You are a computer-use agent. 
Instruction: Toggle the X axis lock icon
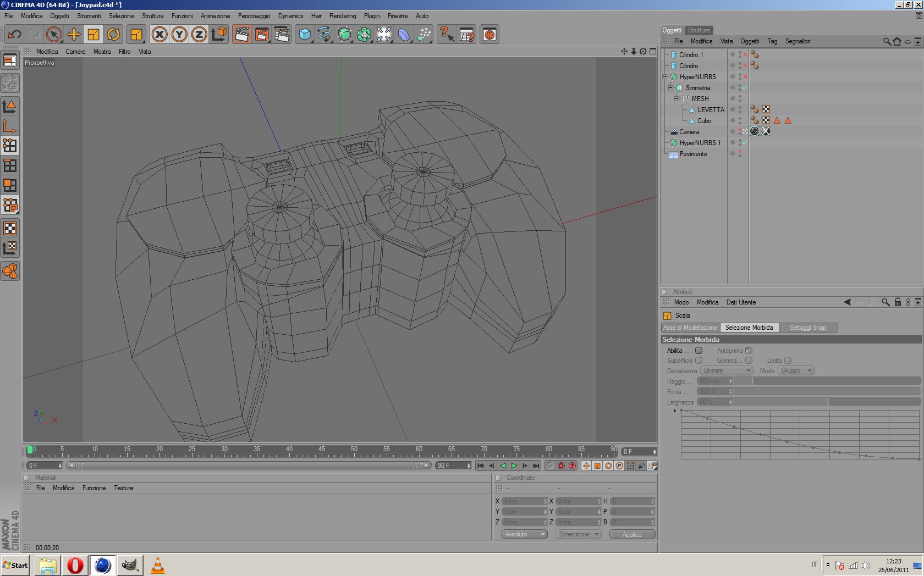click(x=159, y=35)
